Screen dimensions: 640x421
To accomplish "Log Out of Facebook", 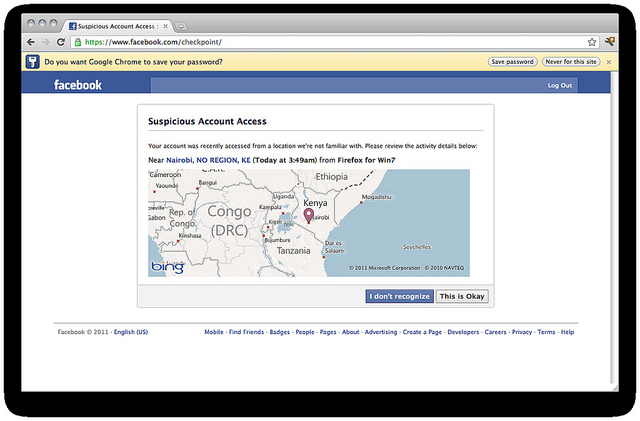I will (560, 85).
